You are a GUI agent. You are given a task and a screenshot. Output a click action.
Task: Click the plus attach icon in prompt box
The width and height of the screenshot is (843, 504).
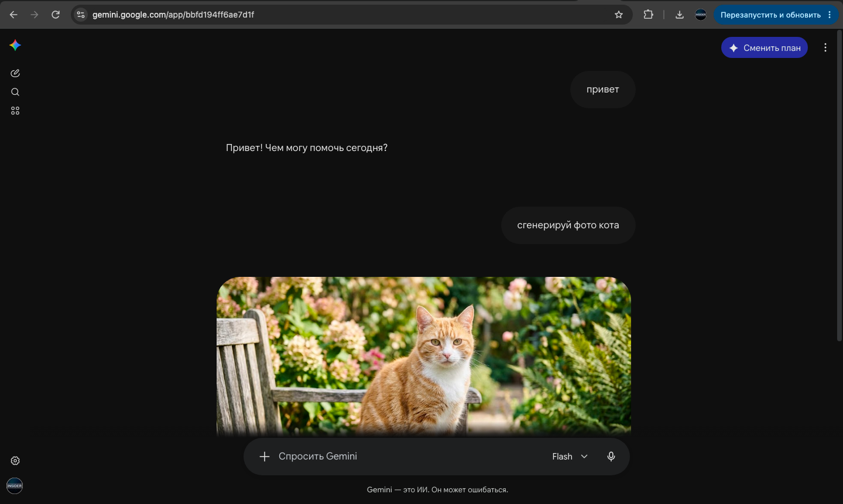(x=265, y=457)
